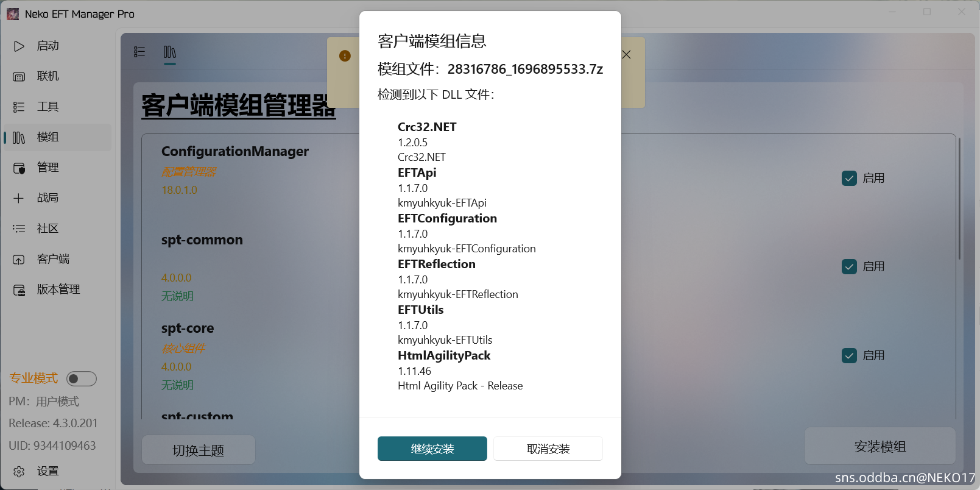Viewport: 980px width, 490px height.
Task: Click the 模组 library icon in sidebar
Action: coord(19,137)
